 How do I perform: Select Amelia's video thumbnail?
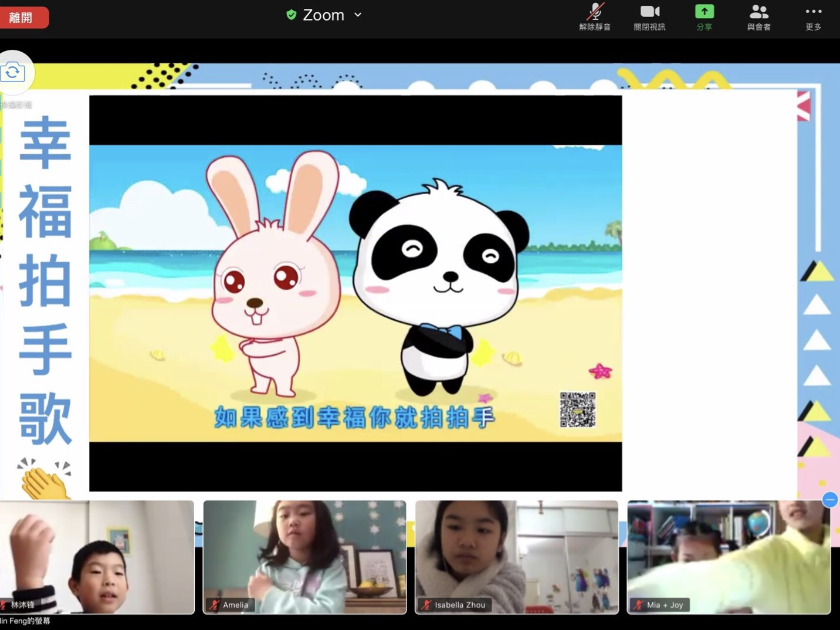304,556
